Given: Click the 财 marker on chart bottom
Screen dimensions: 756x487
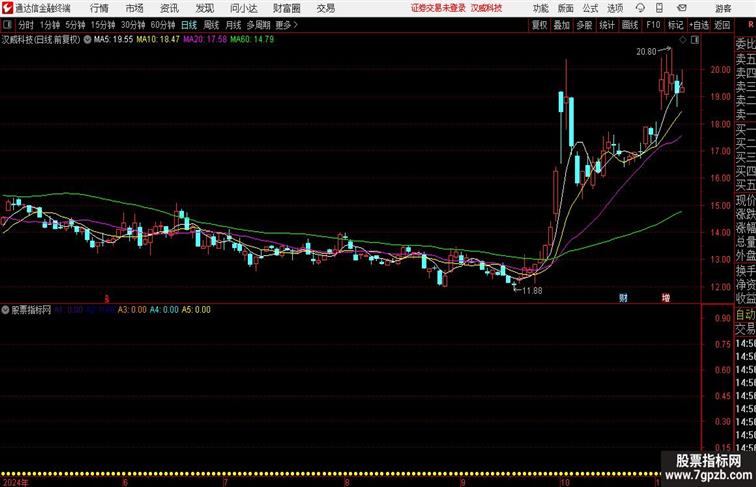Looking at the screenshot, I should coord(623,298).
